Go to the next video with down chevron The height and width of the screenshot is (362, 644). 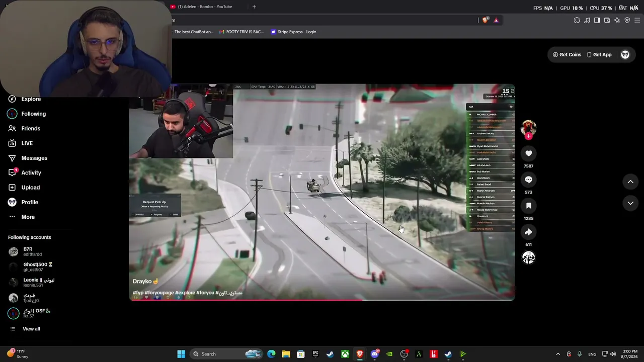click(630, 203)
